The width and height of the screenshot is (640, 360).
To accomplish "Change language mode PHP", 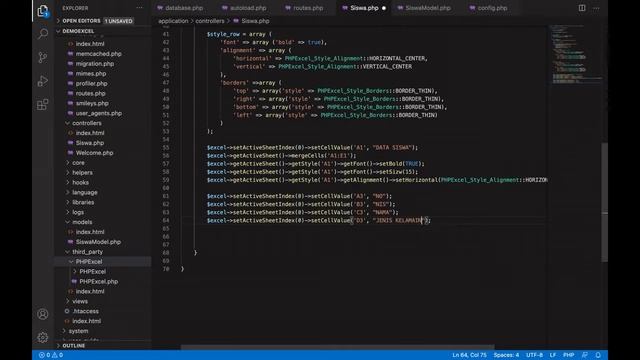I will click(x=569, y=355).
